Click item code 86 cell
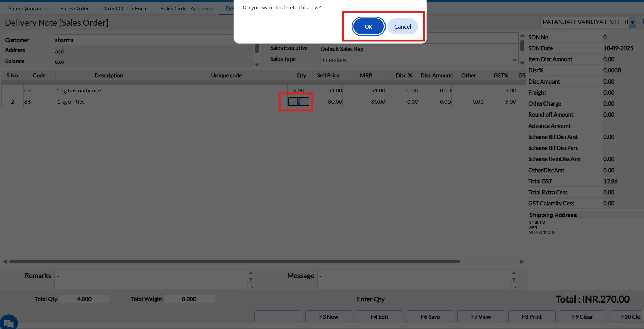644x329 pixels. (x=39, y=102)
